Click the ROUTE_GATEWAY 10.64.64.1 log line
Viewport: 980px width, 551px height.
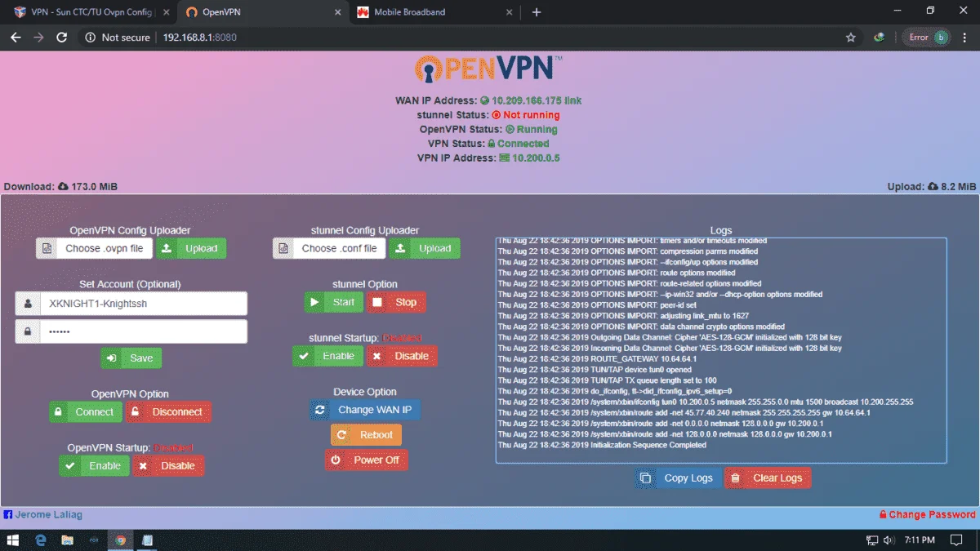point(597,358)
